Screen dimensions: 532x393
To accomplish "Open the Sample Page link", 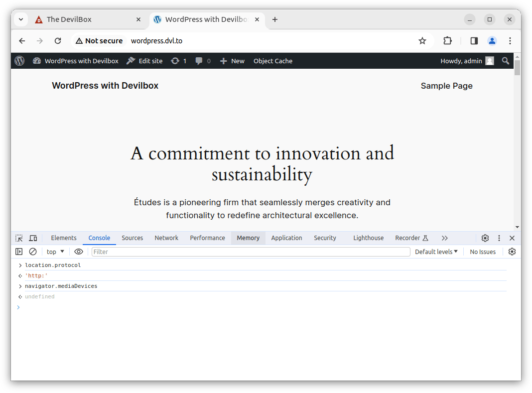I will click(x=446, y=86).
